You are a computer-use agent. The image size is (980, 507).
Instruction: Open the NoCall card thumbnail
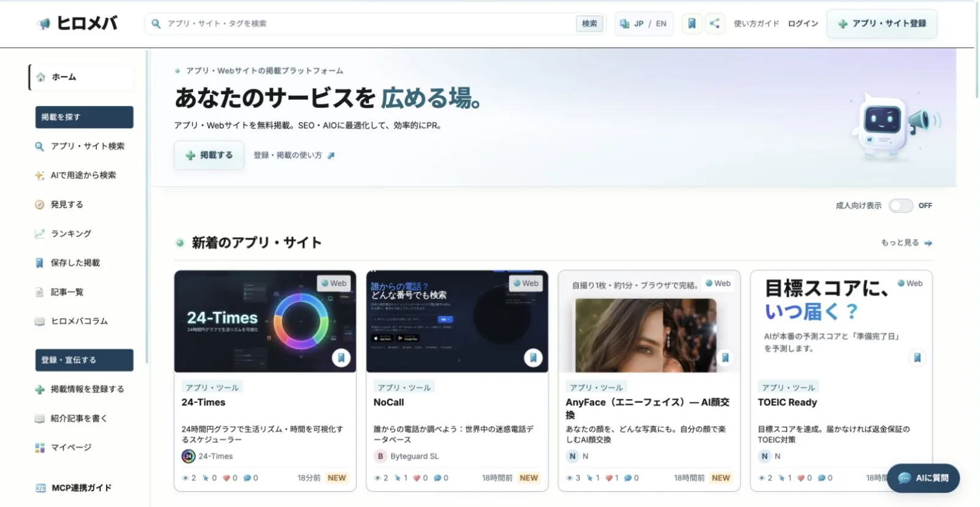(x=457, y=321)
